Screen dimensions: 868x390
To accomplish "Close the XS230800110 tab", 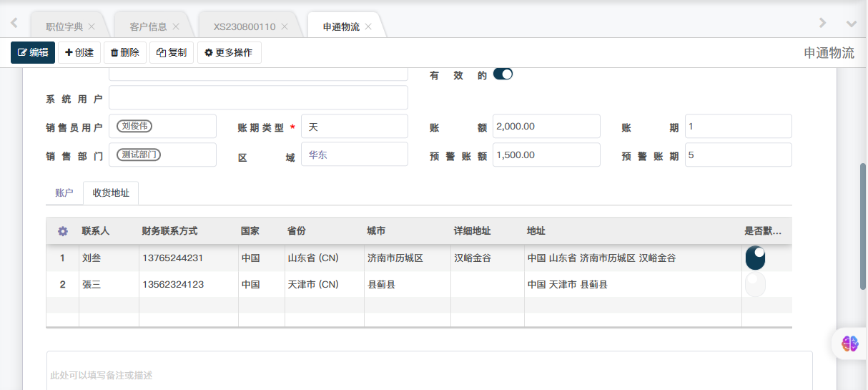I will (x=285, y=26).
